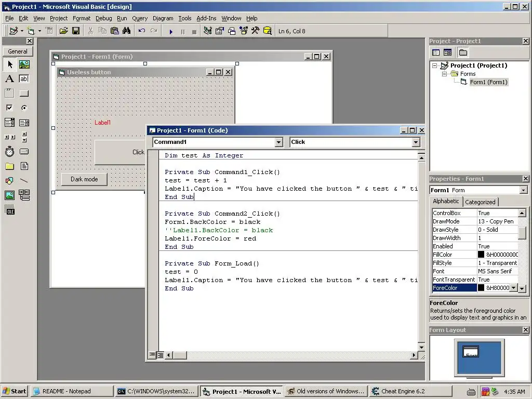Screen dimensions: 532x399
Task: Open the Diagram menu
Action: (163, 18)
